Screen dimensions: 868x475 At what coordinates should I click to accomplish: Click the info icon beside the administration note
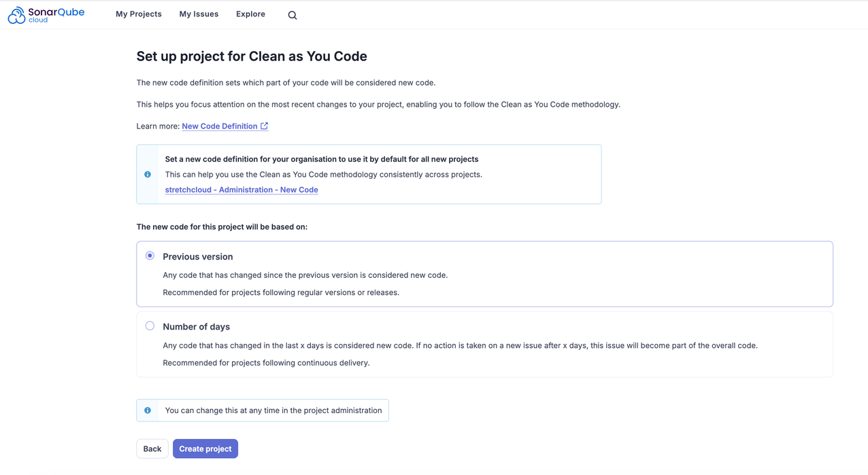pyautogui.click(x=148, y=410)
